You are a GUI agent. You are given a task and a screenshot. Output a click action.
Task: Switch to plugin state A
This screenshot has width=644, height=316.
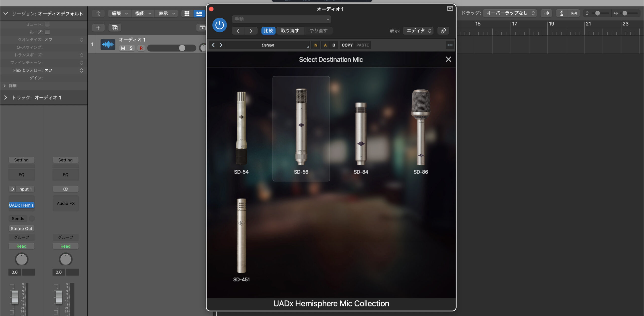[x=325, y=45]
